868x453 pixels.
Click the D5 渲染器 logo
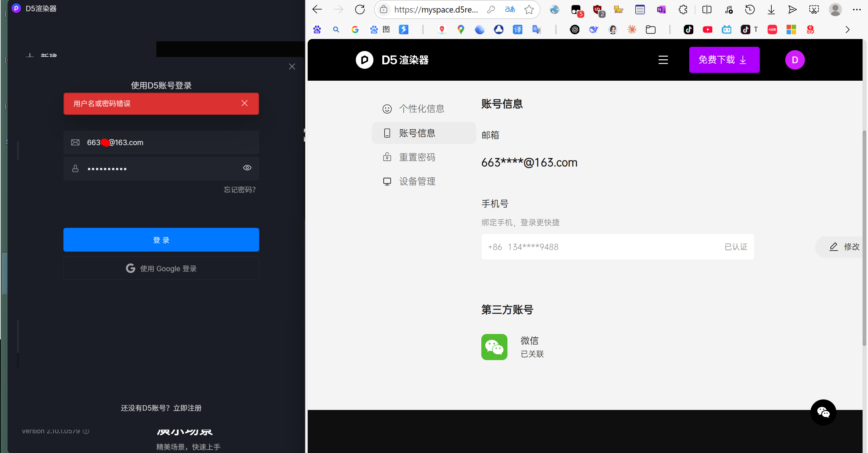pos(392,60)
